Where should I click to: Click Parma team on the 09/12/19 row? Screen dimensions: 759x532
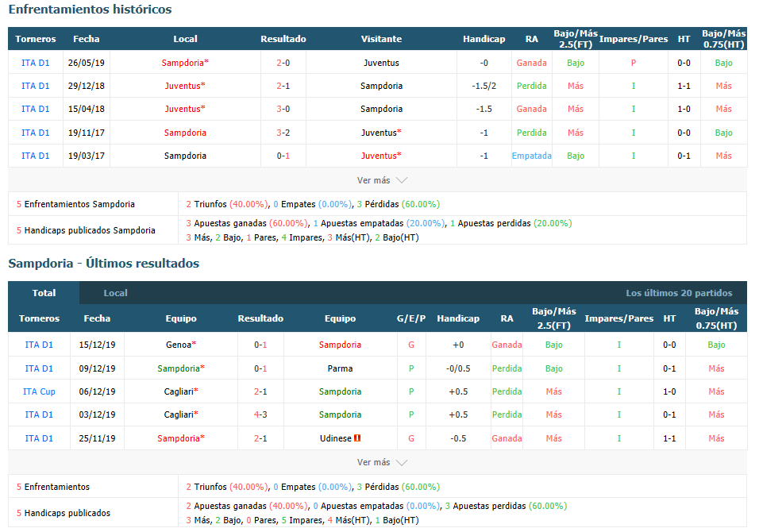(340, 368)
